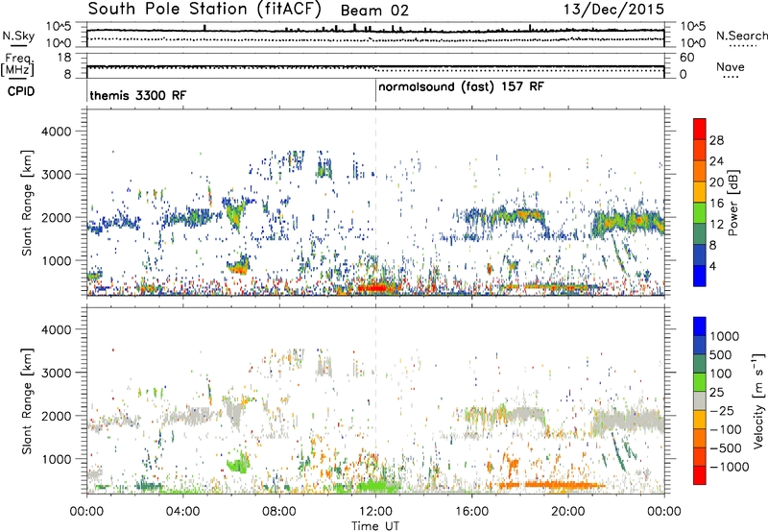Click 'Slant Range [km]' label of velocity panel
Viewport: 768px width, 532px height.
27,400
